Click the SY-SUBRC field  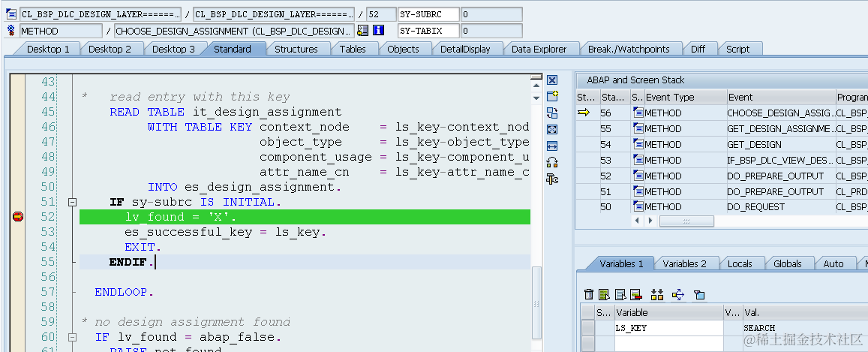click(x=428, y=14)
